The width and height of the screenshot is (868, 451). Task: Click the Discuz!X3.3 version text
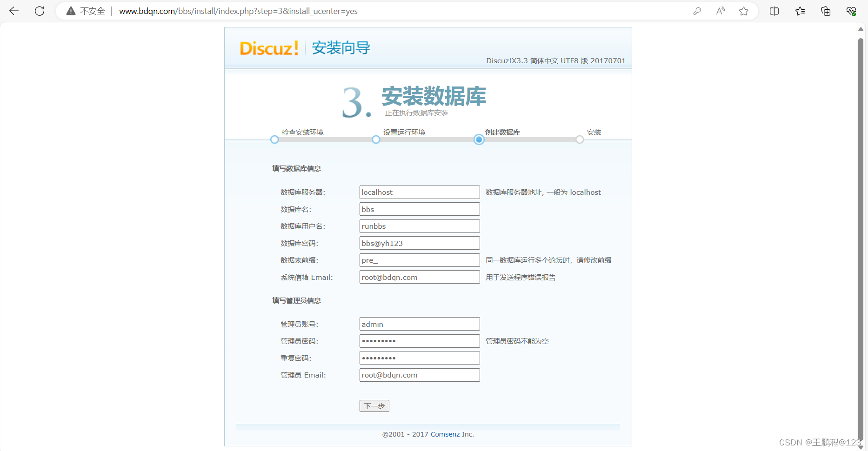tap(556, 61)
